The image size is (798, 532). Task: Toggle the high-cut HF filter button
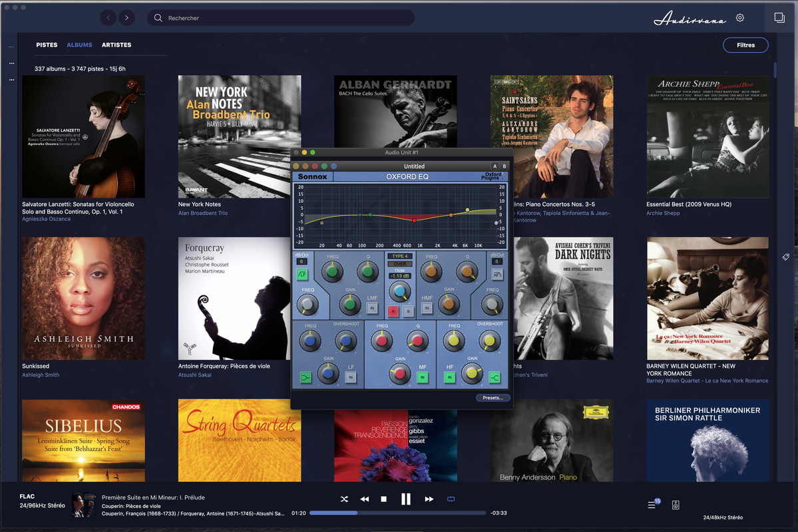click(497, 275)
